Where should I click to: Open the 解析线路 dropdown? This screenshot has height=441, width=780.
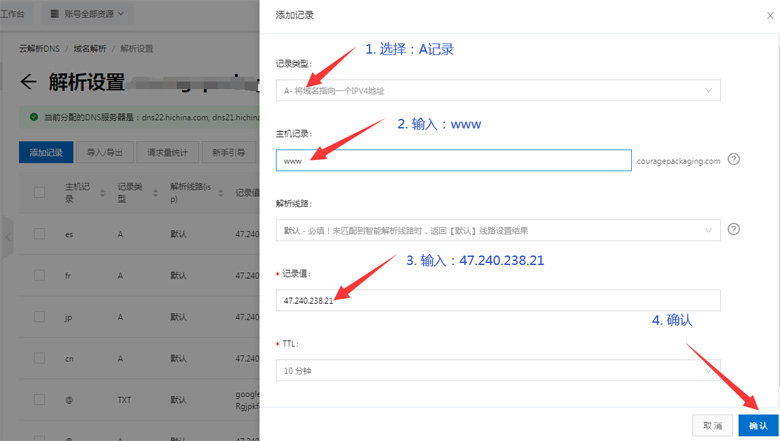[498, 230]
